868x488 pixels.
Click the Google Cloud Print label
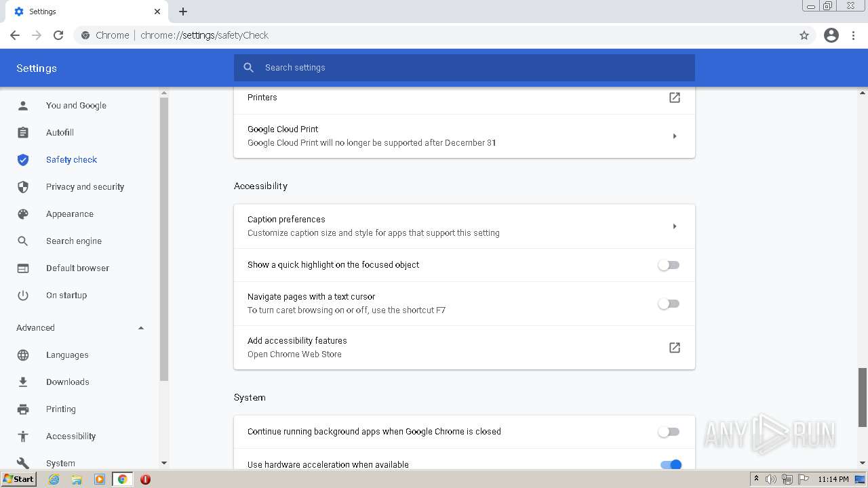click(283, 129)
